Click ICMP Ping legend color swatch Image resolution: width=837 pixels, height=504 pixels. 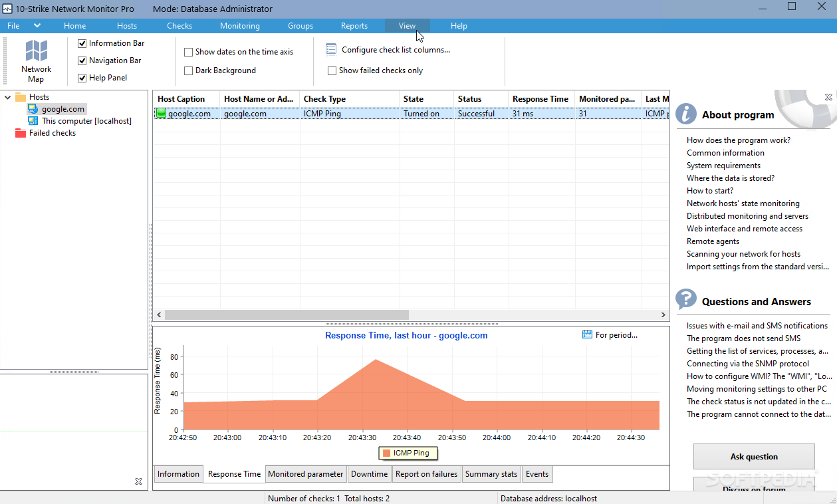click(x=386, y=453)
